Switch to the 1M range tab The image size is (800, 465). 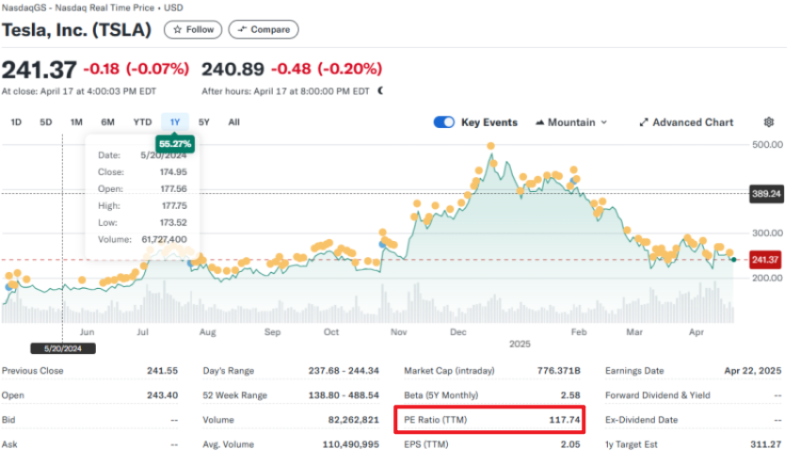[77, 122]
